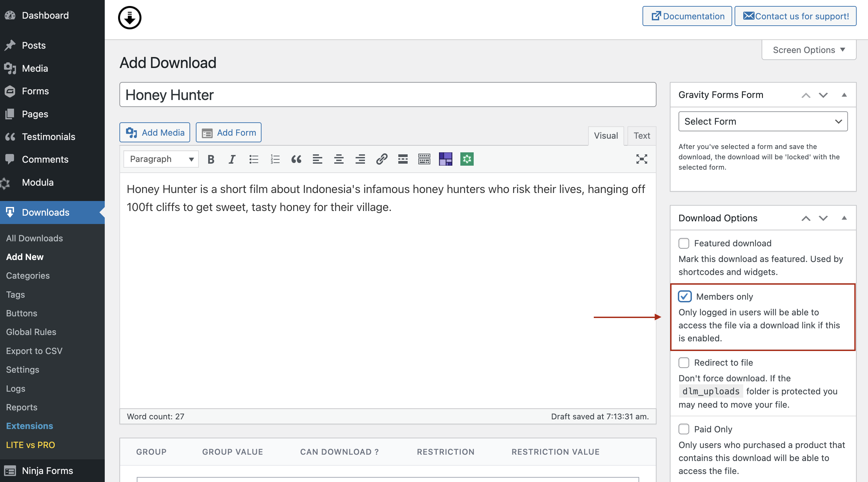The image size is (868, 482).
Task: Click the Add Form button
Action: tap(229, 132)
